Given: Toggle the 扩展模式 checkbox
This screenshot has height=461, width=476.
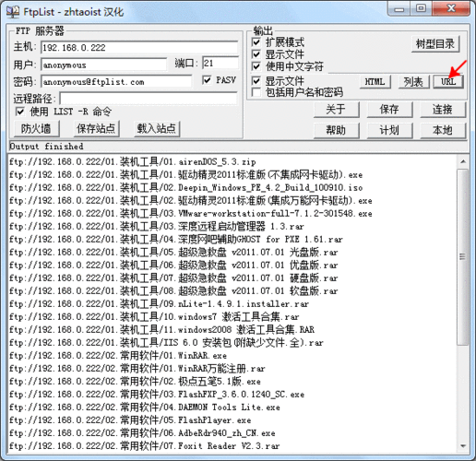Looking at the screenshot, I should click(x=256, y=41).
